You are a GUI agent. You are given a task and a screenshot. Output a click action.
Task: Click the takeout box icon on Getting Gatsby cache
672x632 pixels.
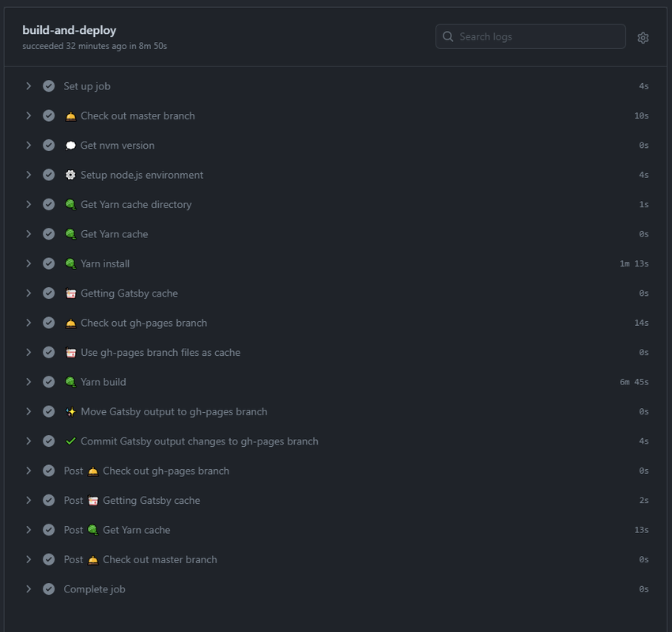(70, 293)
